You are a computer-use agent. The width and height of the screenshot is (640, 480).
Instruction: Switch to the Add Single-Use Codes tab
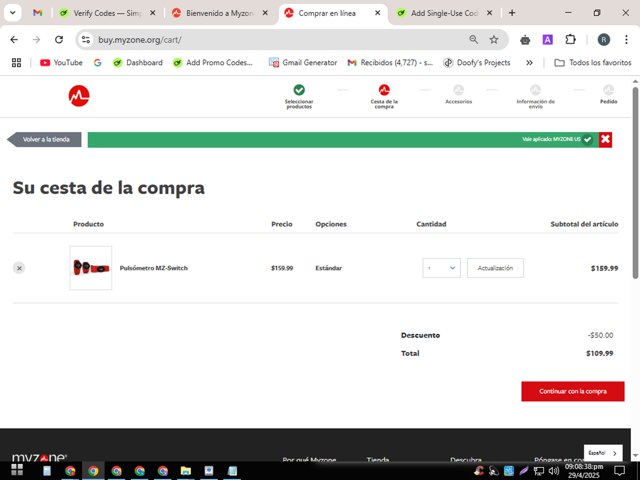(x=445, y=13)
